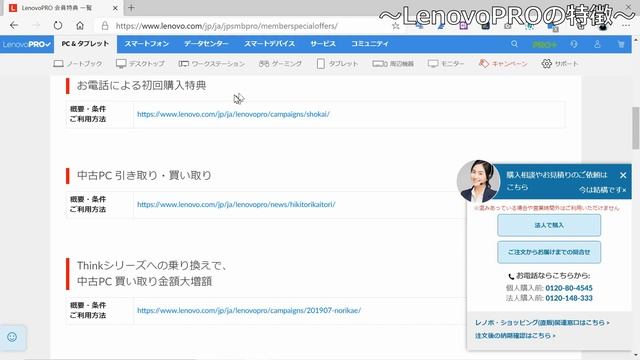Screen dimensions: 640x360
Task: Click the chat agent avatar photo
Action: click(478, 181)
